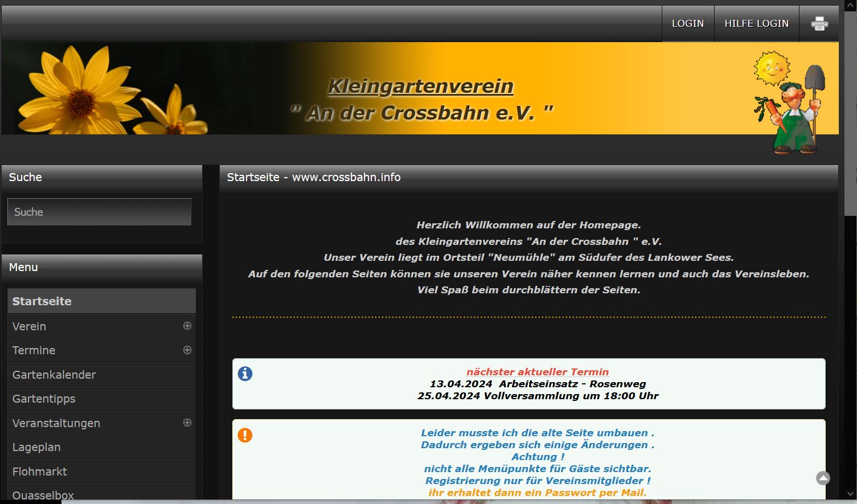Click the LOGIN button
Viewport: 857px width, 504px height.
click(687, 24)
